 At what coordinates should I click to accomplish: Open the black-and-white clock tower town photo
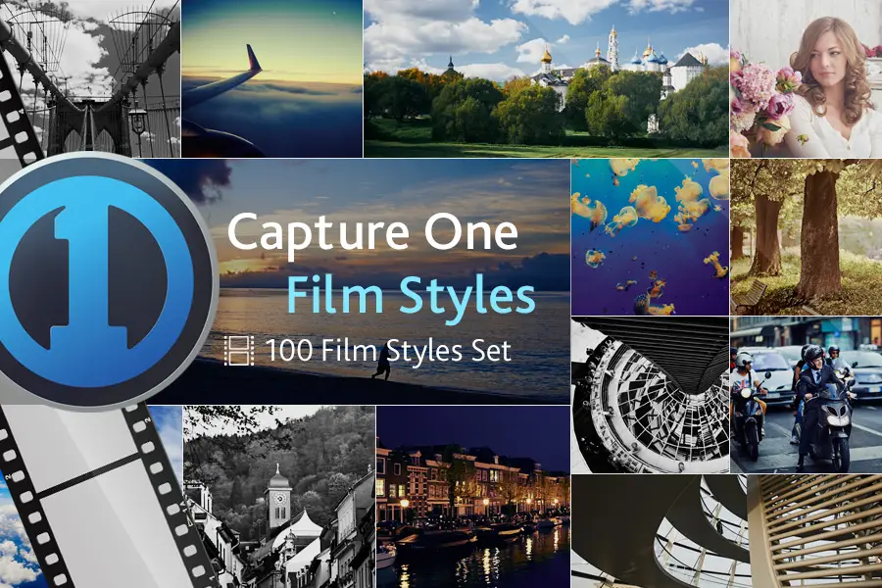pyautogui.click(x=279, y=497)
